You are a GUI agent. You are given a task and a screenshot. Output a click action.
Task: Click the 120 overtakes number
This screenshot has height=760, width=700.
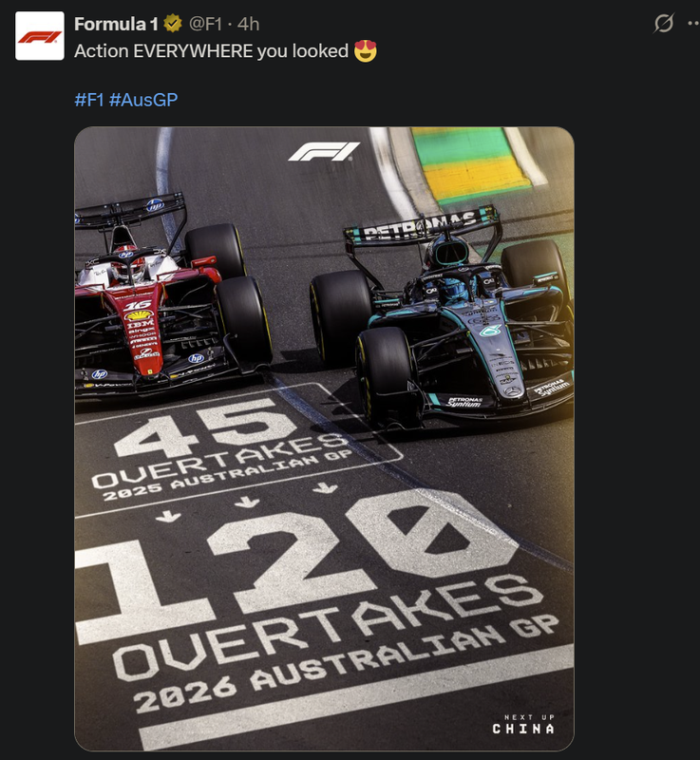[x=295, y=562]
